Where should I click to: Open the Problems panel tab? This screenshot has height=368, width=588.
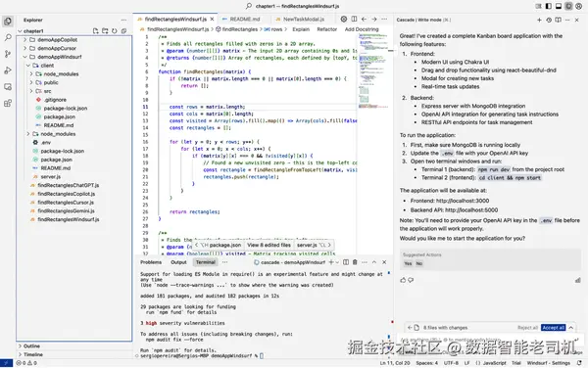coord(151,262)
